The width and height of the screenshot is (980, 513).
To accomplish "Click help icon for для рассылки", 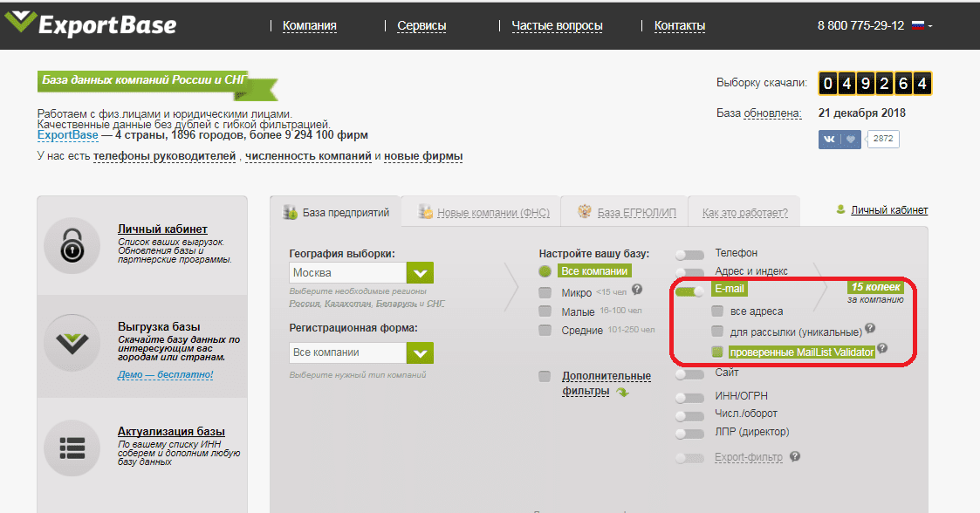I will tap(870, 328).
